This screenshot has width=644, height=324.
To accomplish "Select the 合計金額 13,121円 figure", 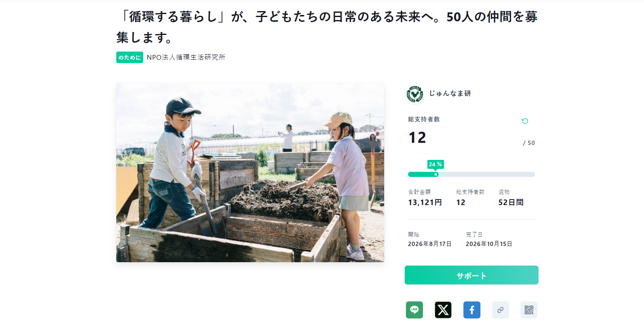I will (425, 202).
